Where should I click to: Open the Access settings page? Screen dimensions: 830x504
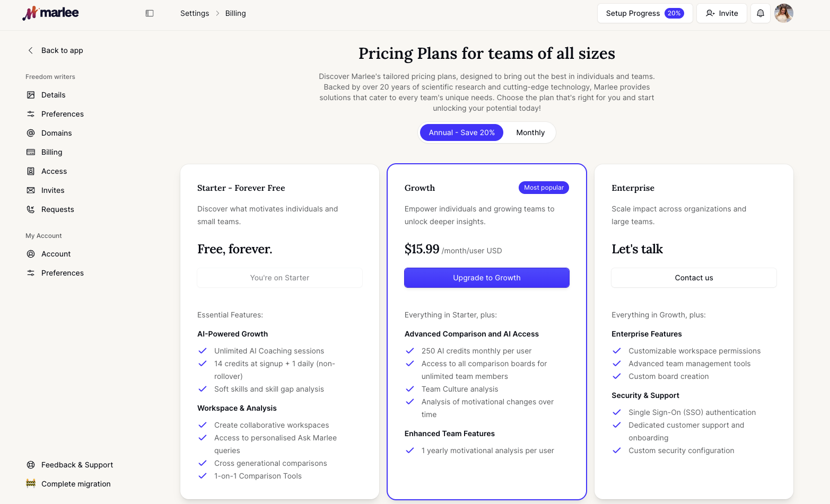[x=54, y=171]
